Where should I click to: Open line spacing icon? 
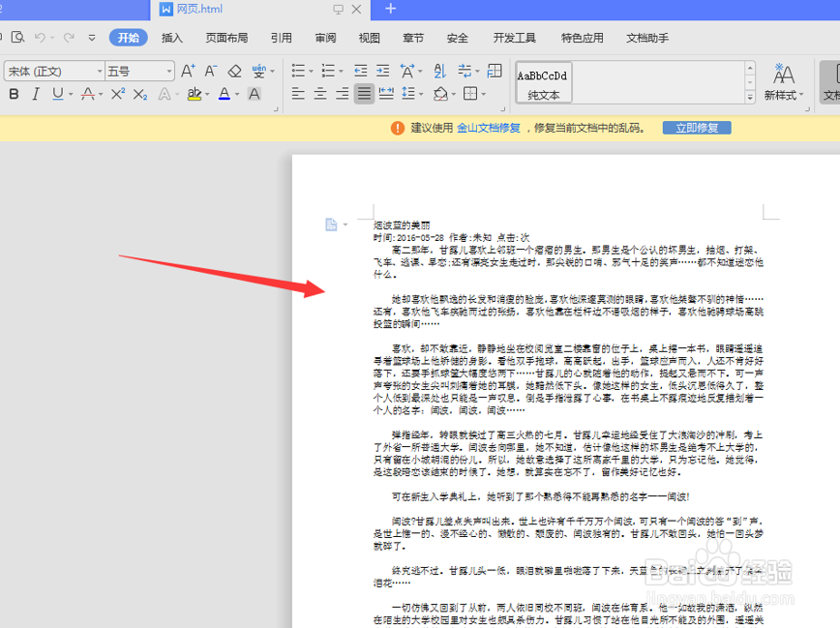coord(408,94)
